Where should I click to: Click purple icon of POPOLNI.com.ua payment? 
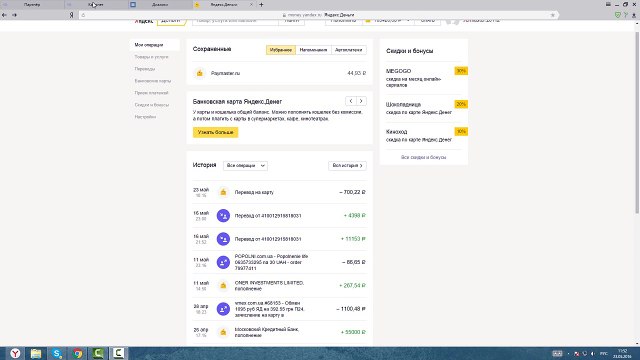[223, 262]
